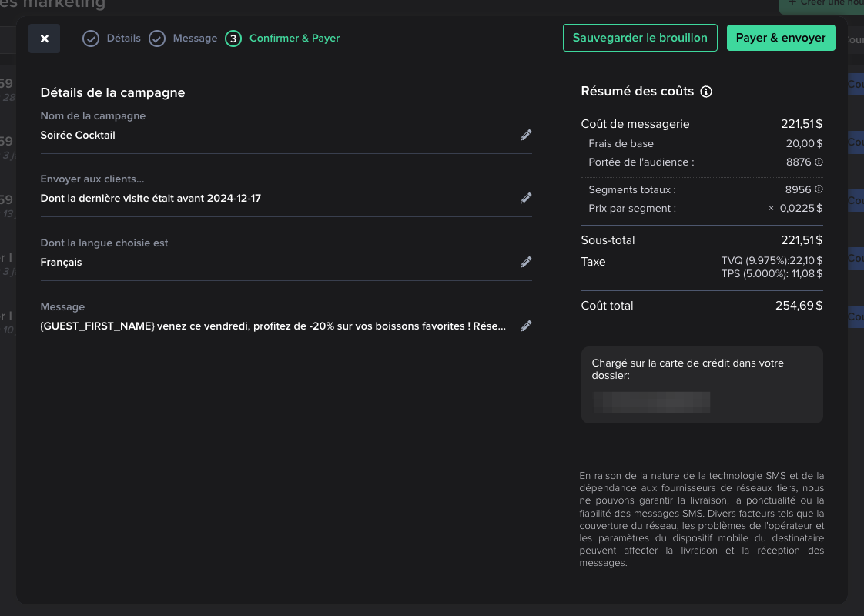Select the Confirmer & Payer step label
Viewport: 864px width, 616px height.
(294, 38)
